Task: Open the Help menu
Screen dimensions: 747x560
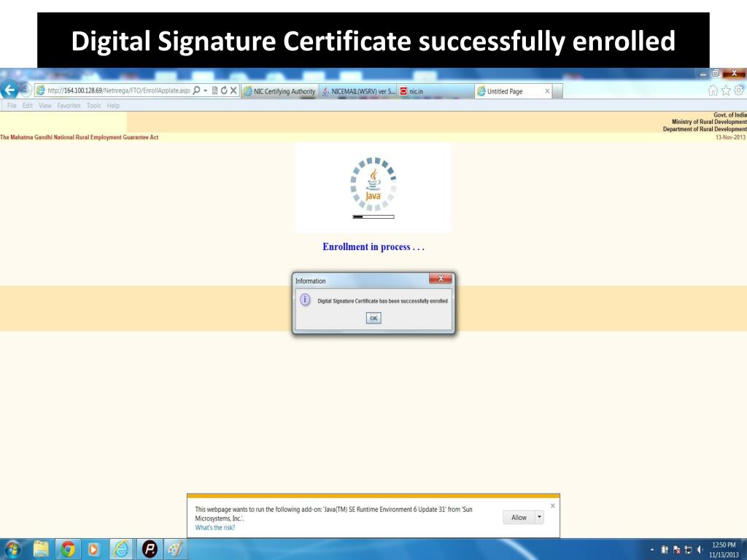Action: (113, 106)
